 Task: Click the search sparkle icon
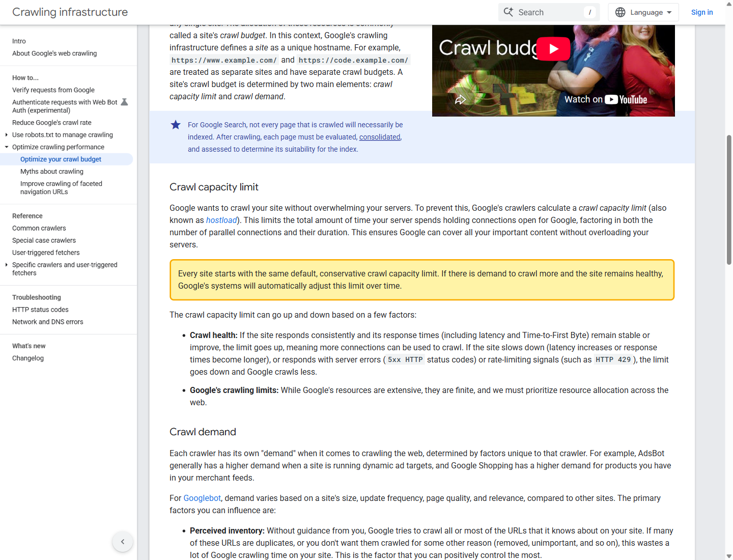(508, 12)
